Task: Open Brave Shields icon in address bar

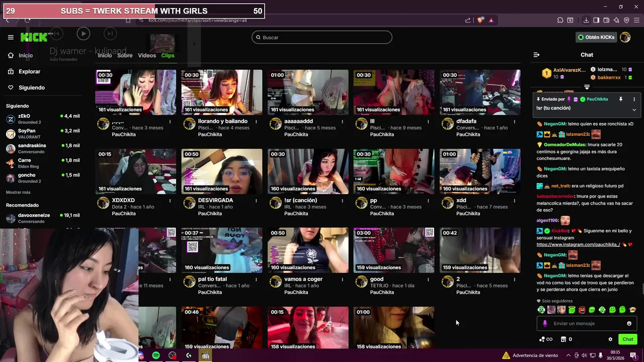Action: (x=480, y=20)
